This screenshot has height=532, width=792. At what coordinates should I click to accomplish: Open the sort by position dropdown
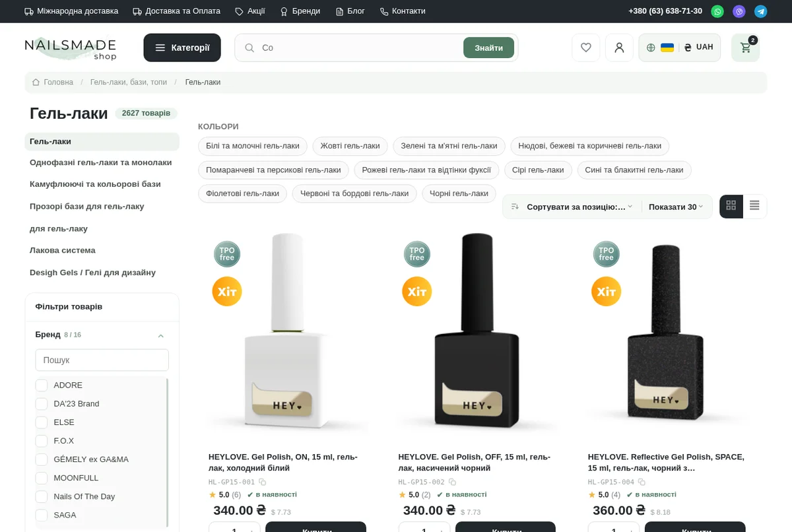point(572,207)
